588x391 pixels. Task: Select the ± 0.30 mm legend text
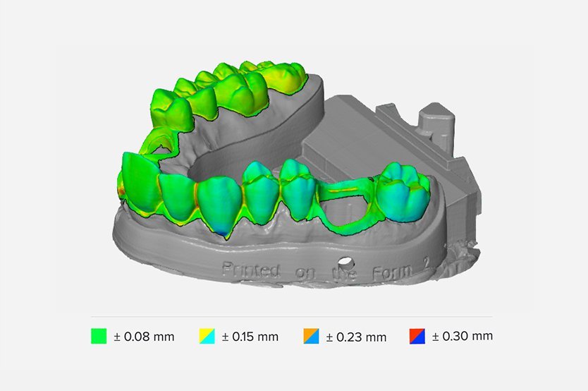coord(463,336)
